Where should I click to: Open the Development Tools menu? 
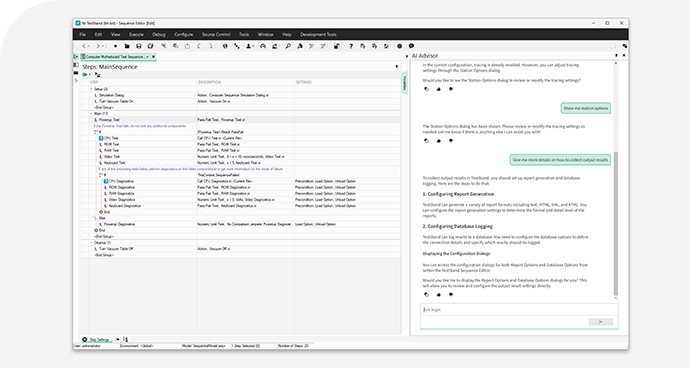(x=318, y=34)
